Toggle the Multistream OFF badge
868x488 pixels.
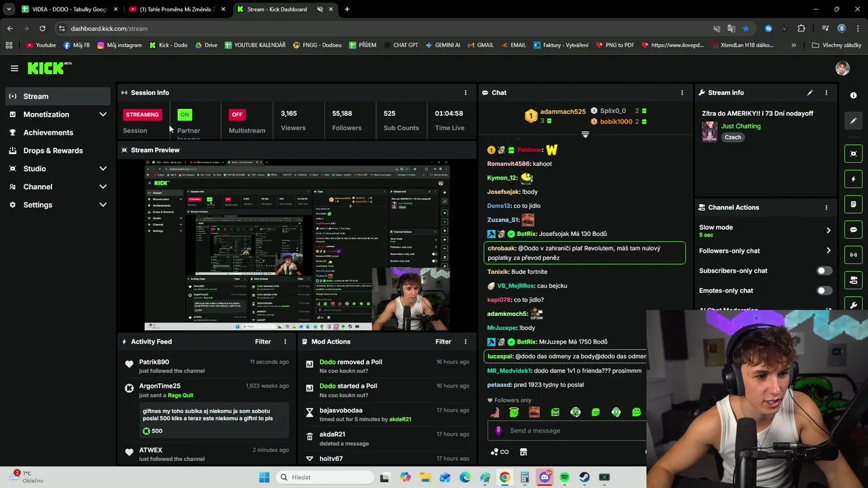point(237,115)
